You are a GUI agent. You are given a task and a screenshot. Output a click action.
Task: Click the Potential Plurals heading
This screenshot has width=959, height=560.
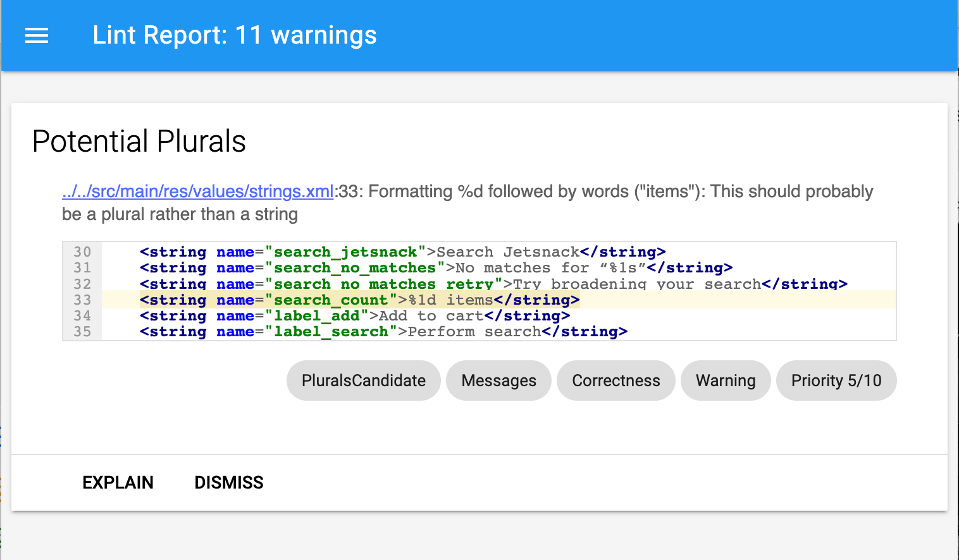139,141
